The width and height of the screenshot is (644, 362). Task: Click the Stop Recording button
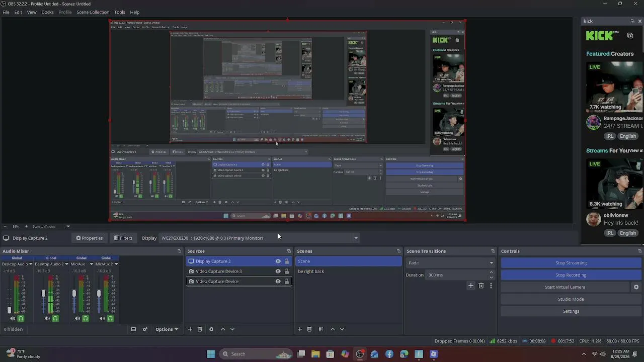(571, 275)
